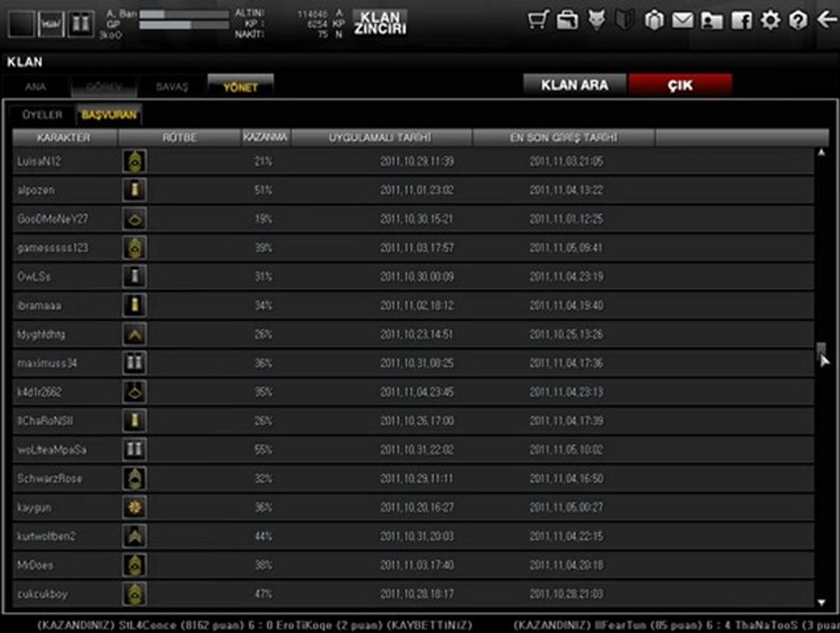Sort by RÜTBE column header
Image resolution: width=840 pixels, height=633 pixels.
pyautogui.click(x=179, y=138)
